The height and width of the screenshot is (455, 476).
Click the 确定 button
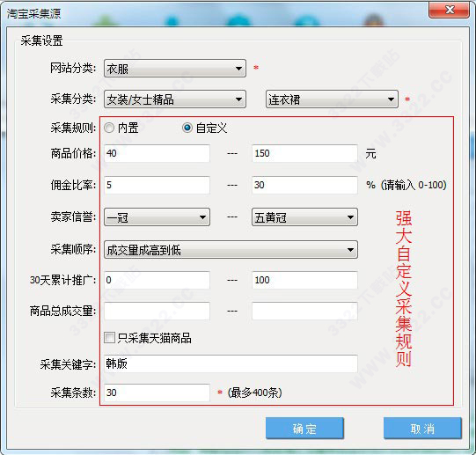click(304, 428)
